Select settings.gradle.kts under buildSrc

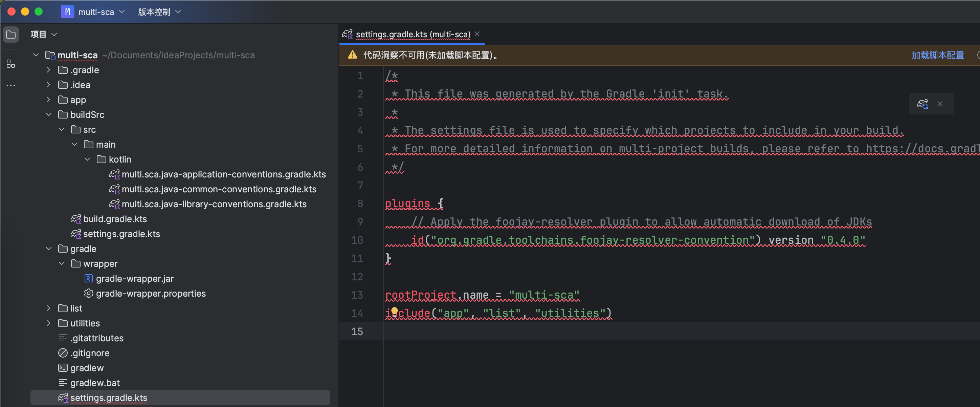point(122,234)
